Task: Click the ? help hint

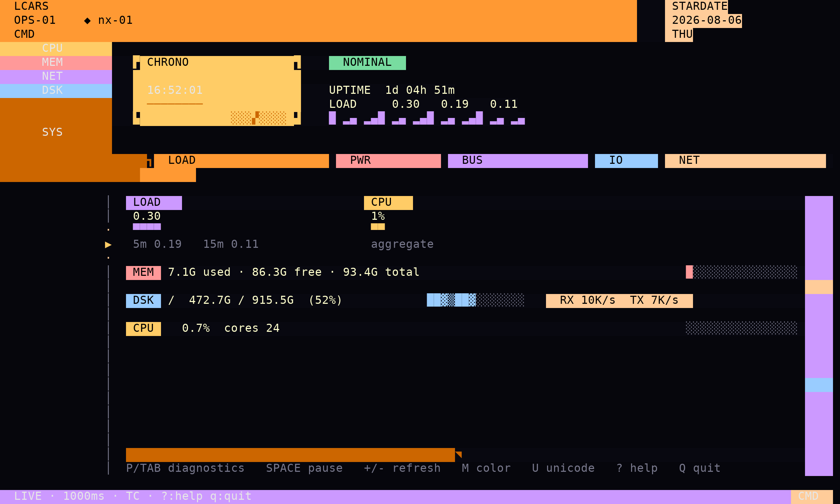Action: (x=637, y=468)
